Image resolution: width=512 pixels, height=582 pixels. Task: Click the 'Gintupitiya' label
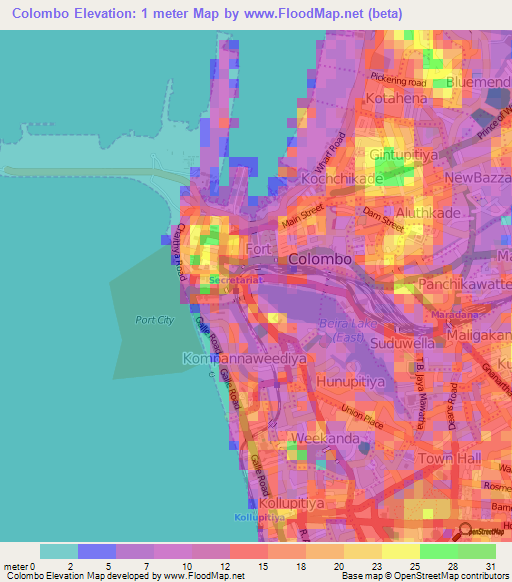tap(404, 155)
